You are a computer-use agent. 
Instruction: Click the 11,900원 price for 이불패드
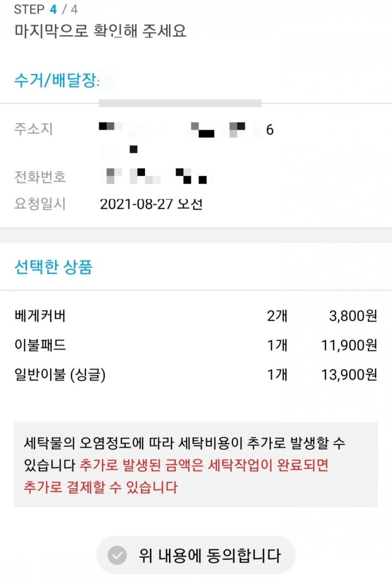click(x=349, y=345)
